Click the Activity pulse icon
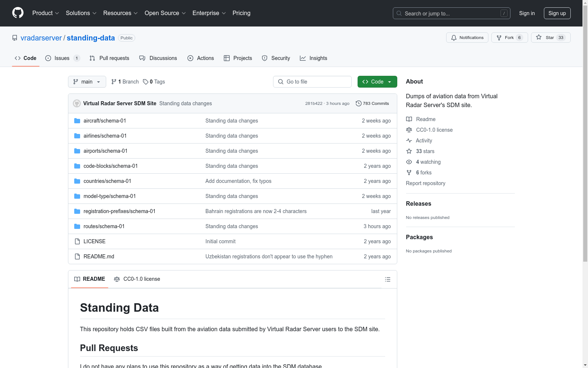 tap(409, 141)
